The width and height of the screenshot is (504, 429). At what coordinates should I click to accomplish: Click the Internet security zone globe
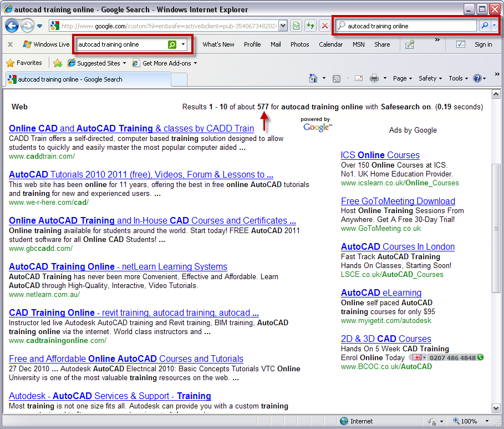344,421
